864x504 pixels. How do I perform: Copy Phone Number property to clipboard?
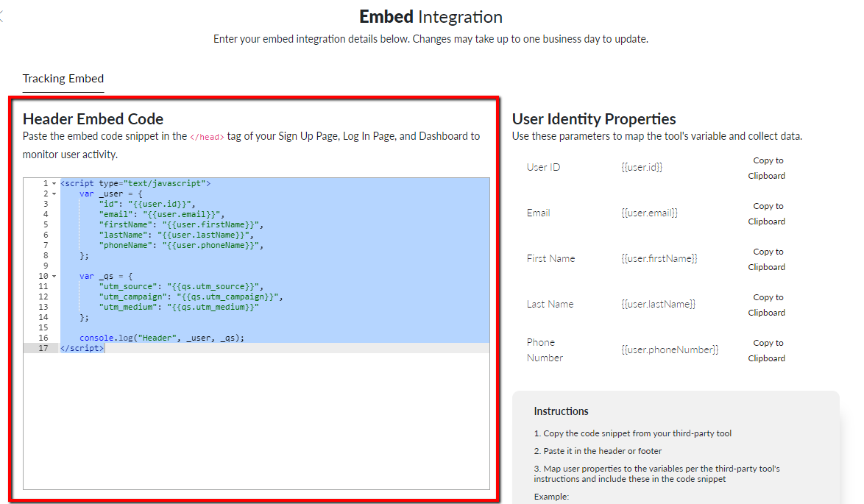pos(766,350)
